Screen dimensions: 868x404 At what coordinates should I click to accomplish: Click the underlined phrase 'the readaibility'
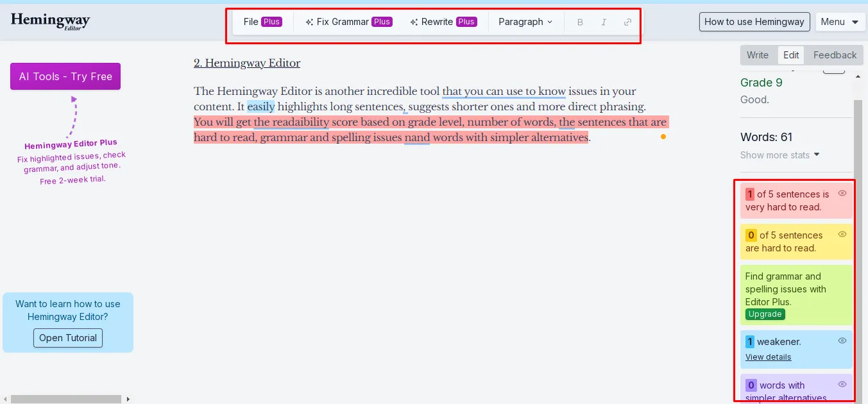291,122
